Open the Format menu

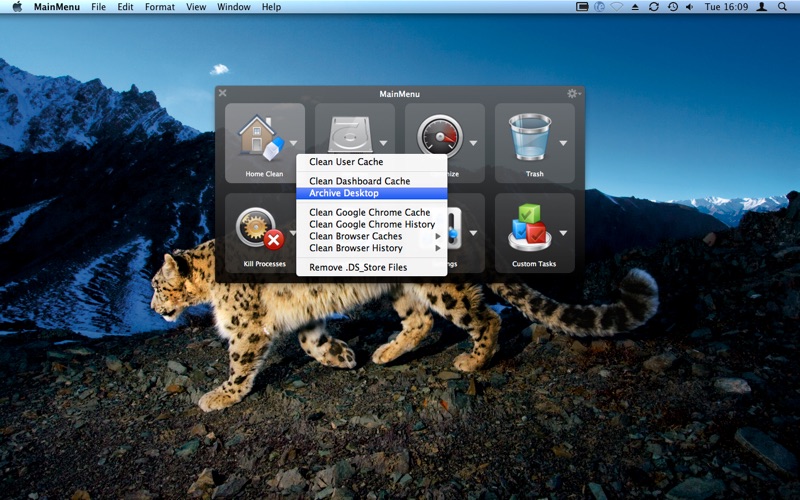click(160, 7)
